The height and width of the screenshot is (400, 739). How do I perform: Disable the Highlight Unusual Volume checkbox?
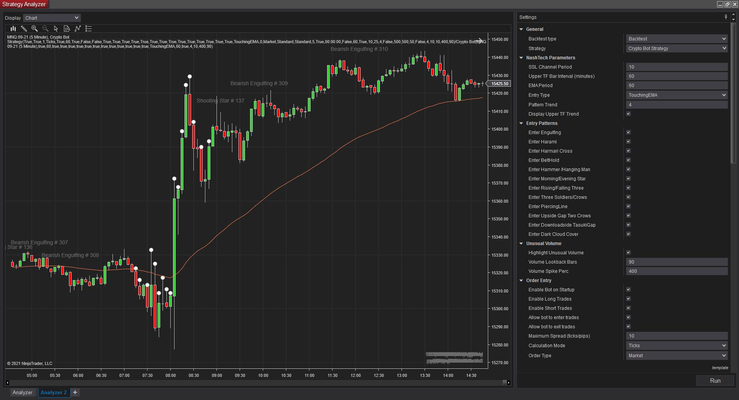[627, 253]
